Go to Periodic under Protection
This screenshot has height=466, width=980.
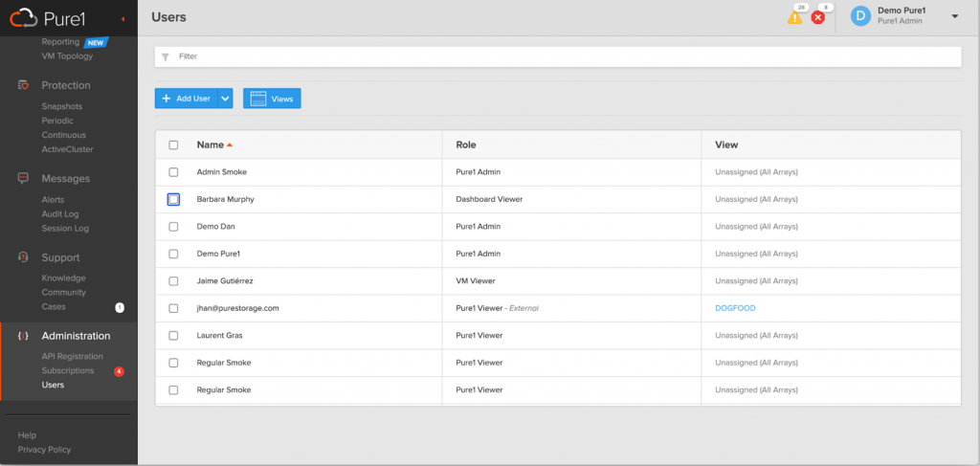(57, 121)
